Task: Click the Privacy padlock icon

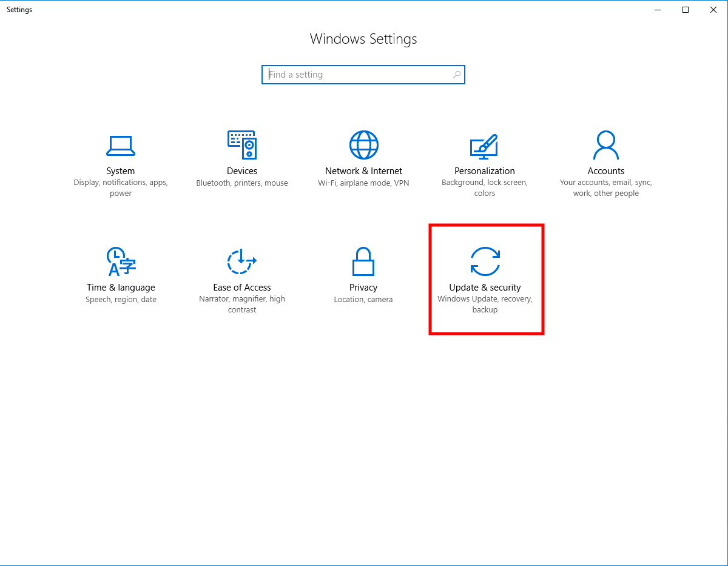Action: coord(363,262)
